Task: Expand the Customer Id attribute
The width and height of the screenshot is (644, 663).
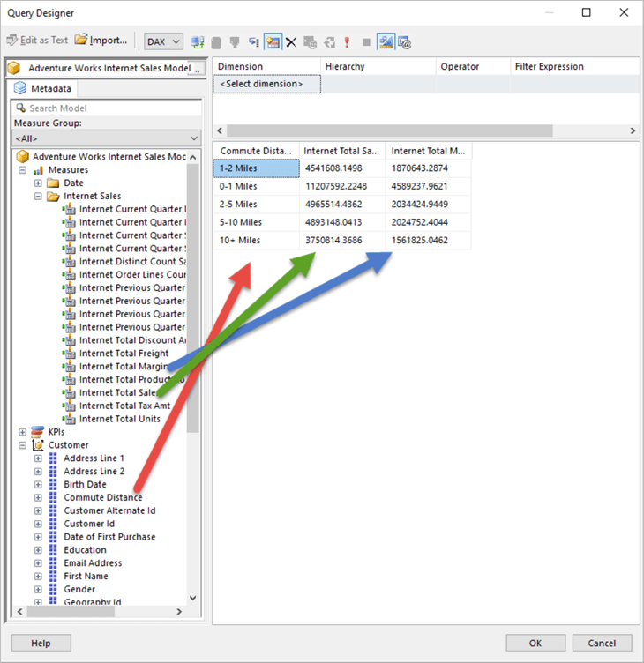Action: tap(38, 524)
